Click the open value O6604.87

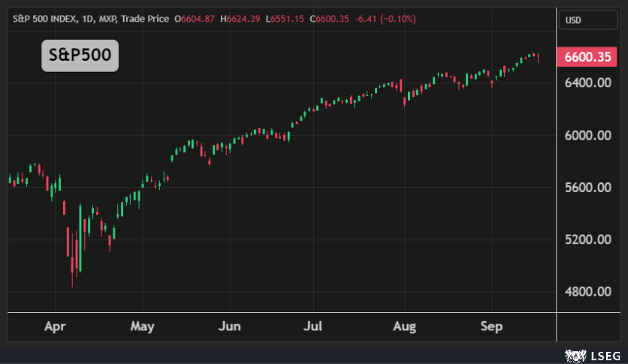194,17
